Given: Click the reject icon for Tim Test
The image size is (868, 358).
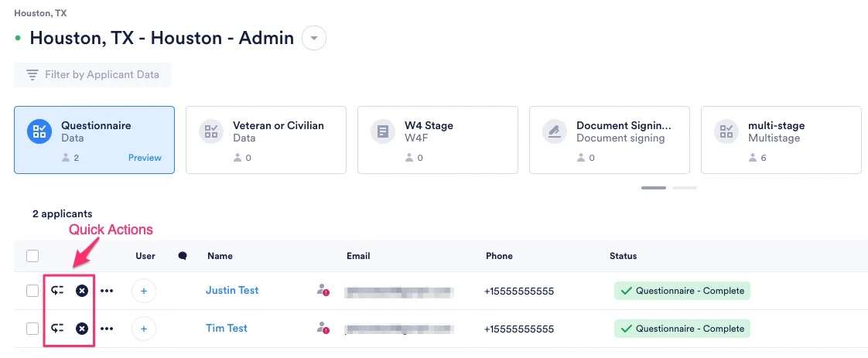Looking at the screenshot, I should click(x=82, y=329).
